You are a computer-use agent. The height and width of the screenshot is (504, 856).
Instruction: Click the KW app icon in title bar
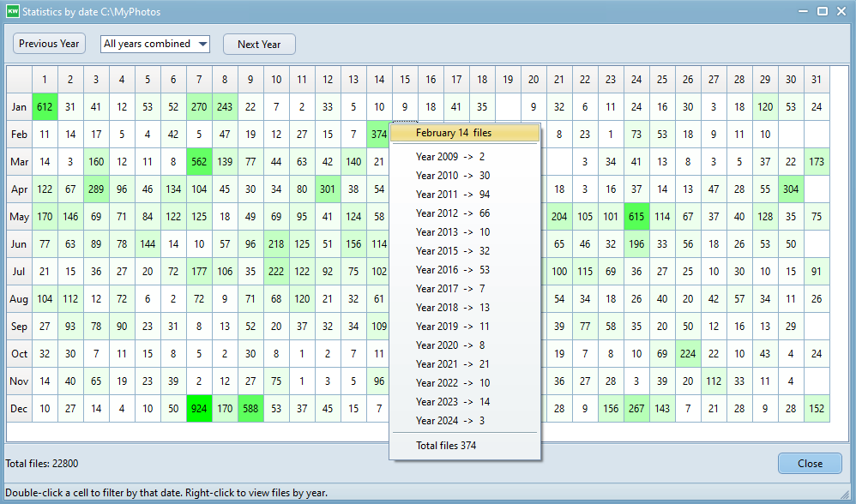[12, 12]
